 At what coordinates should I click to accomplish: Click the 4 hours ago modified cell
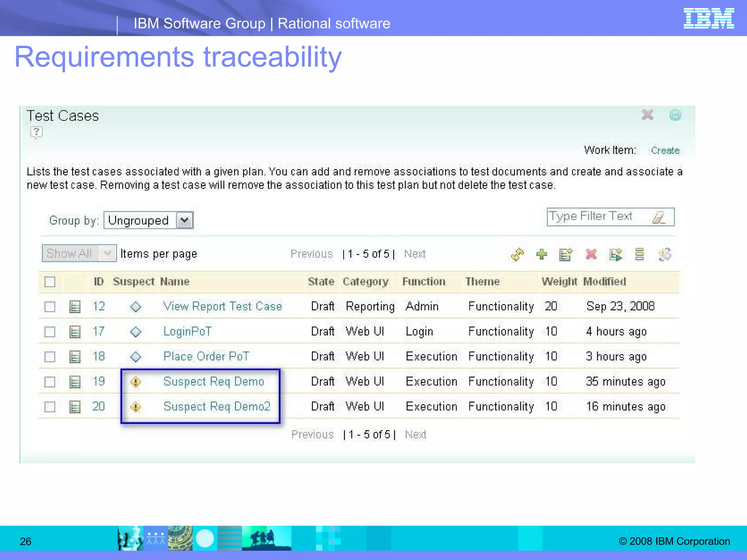pyautogui.click(x=616, y=332)
